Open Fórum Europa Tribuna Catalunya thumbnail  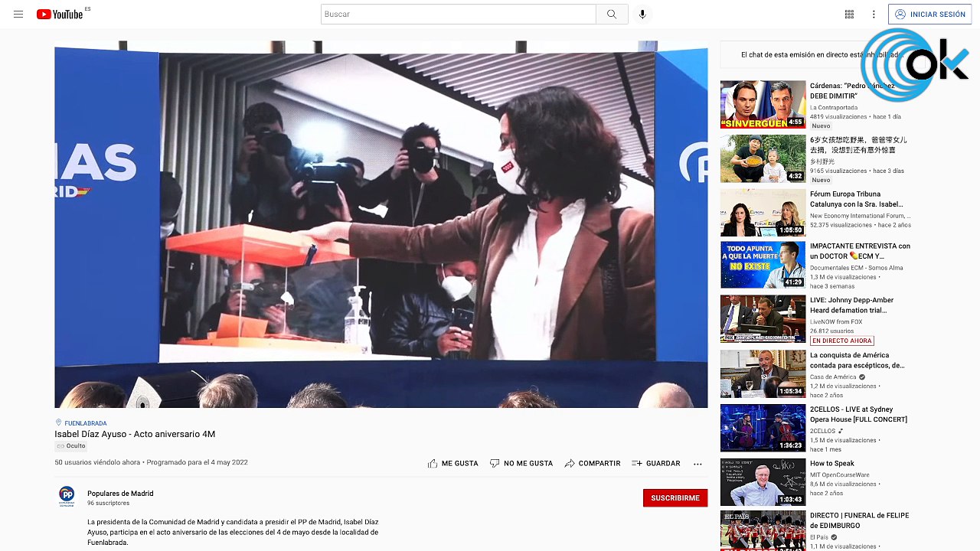[763, 213]
